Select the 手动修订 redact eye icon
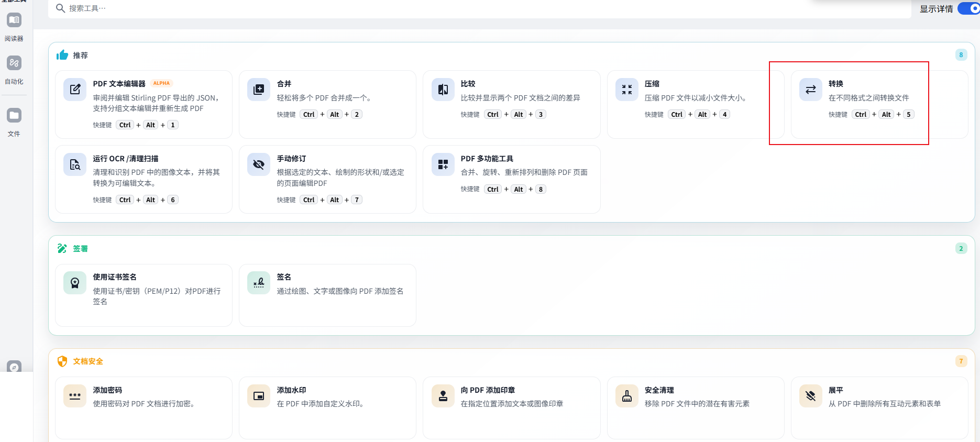 click(x=259, y=164)
